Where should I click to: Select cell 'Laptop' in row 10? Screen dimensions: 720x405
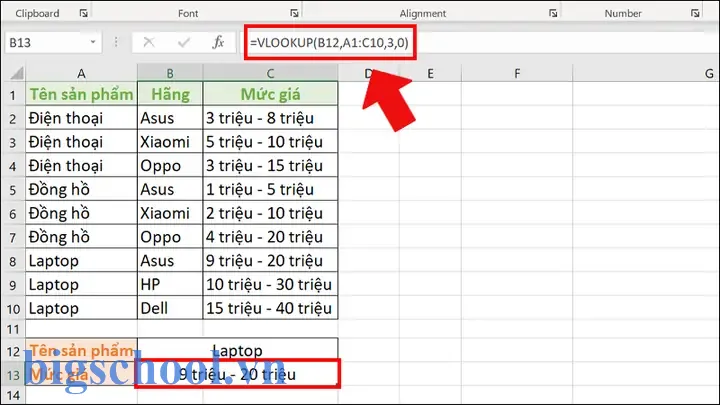tap(81, 308)
